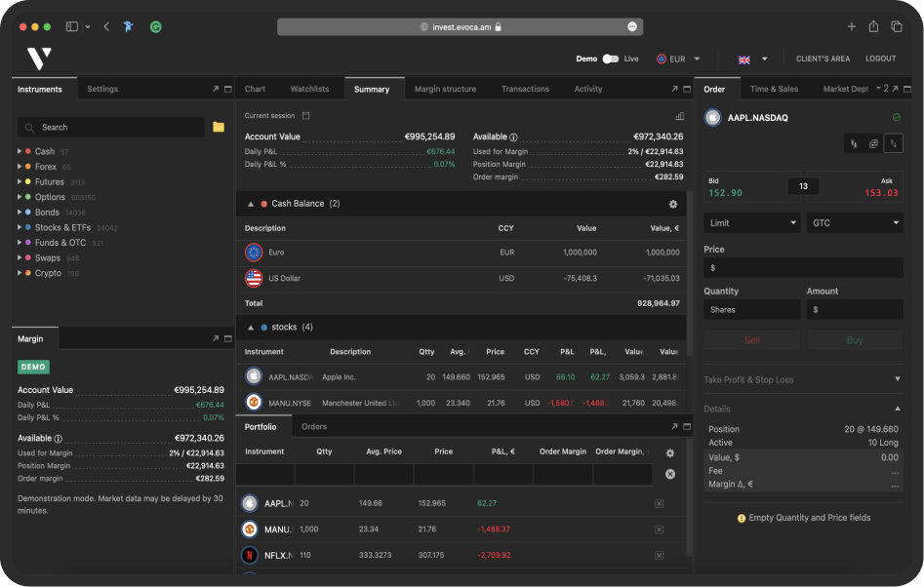This screenshot has width=924, height=587.
Task: Click the bar chart icon in Summary
Action: pyautogui.click(x=679, y=116)
